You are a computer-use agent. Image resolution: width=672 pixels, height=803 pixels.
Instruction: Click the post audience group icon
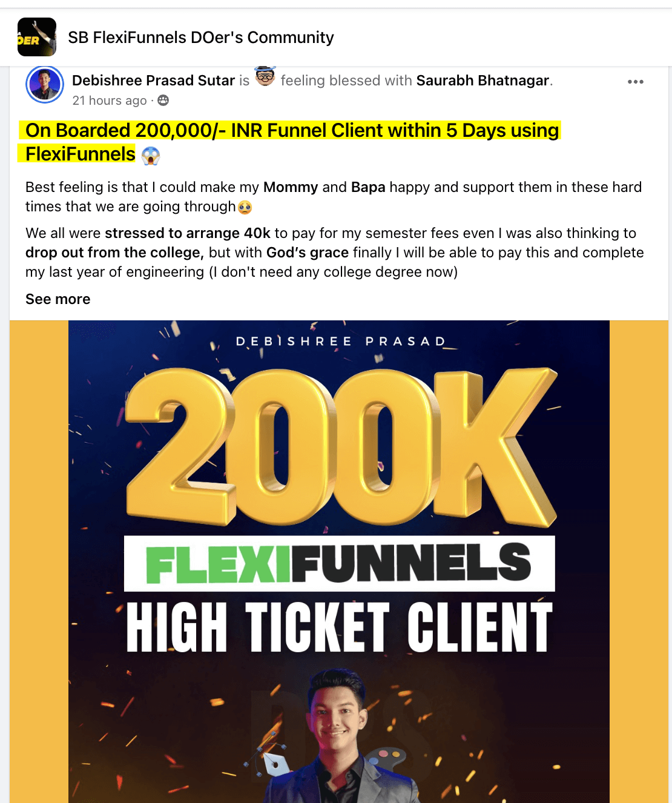pos(163,101)
